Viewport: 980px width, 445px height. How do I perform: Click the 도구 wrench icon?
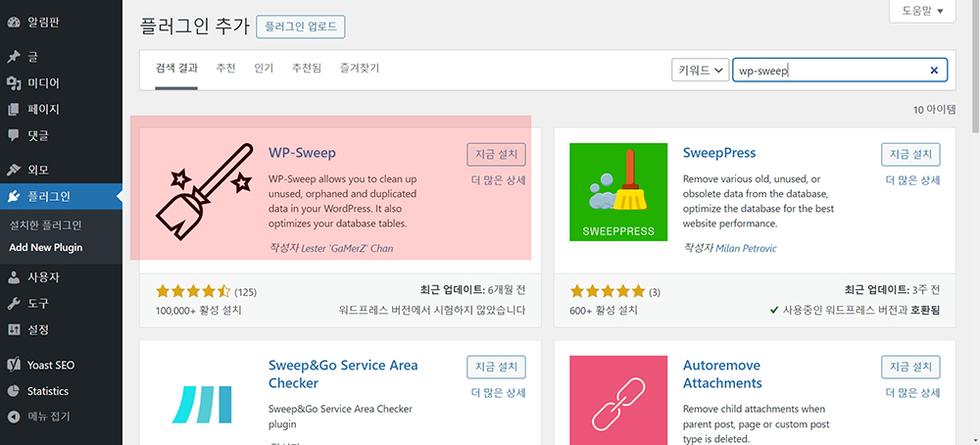pyautogui.click(x=14, y=304)
